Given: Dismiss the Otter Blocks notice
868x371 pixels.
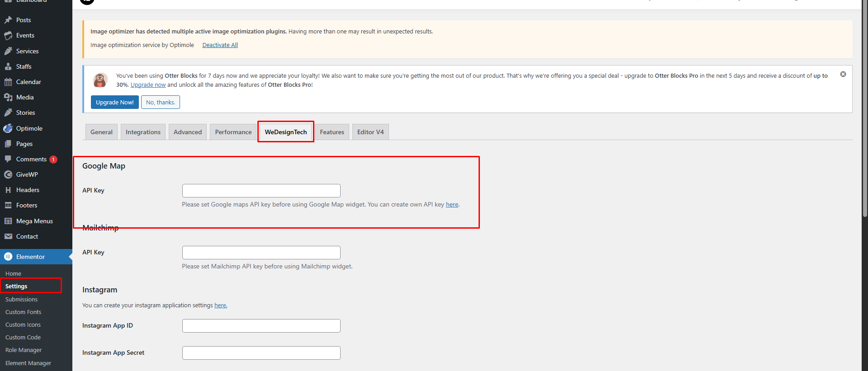Looking at the screenshot, I should (843, 74).
